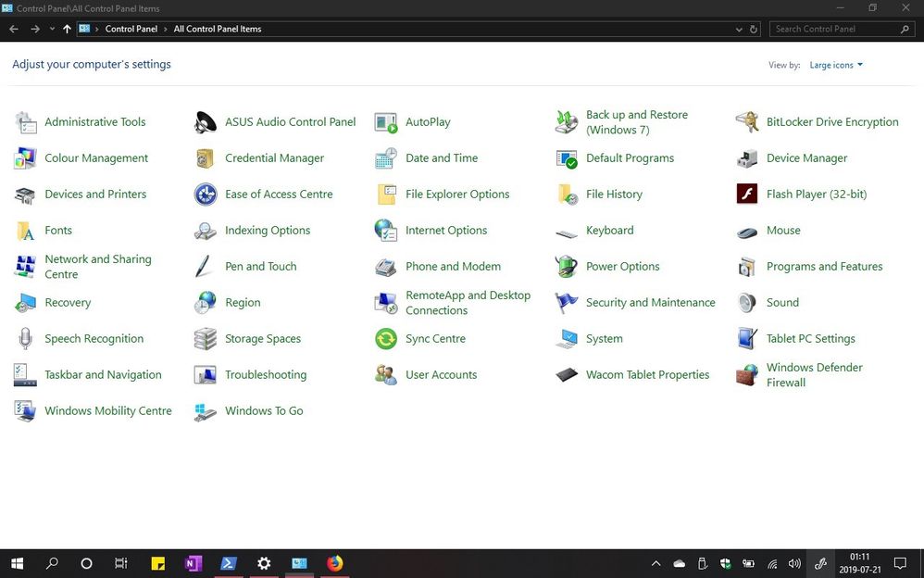Go up one level with Up arrow
The width and height of the screenshot is (924, 578).
coord(67,29)
